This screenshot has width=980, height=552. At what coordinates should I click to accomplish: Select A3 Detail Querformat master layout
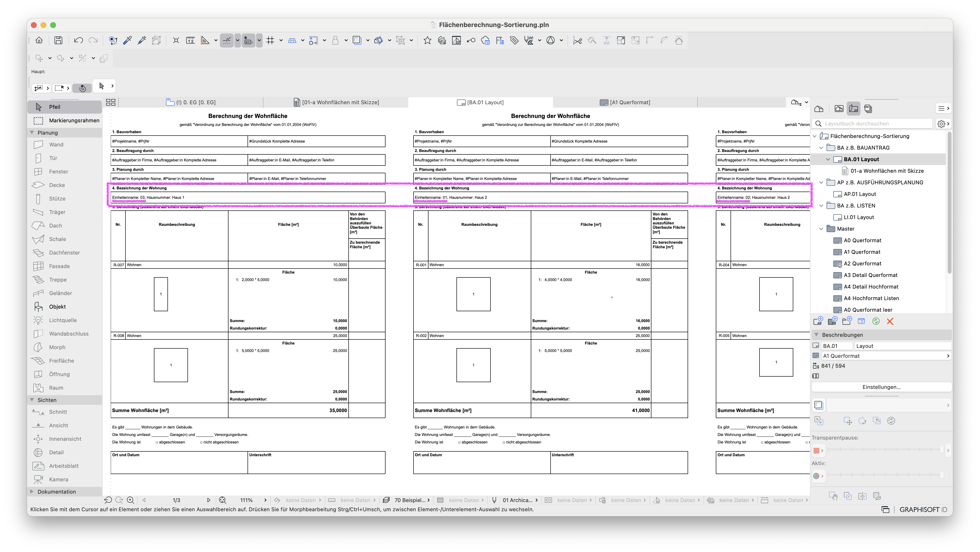[x=870, y=275]
